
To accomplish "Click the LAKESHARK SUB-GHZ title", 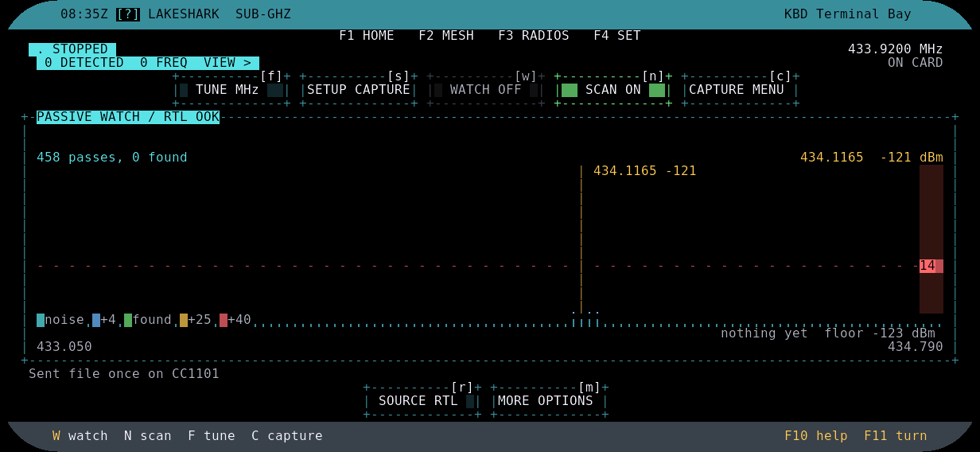I will coord(220,14).
